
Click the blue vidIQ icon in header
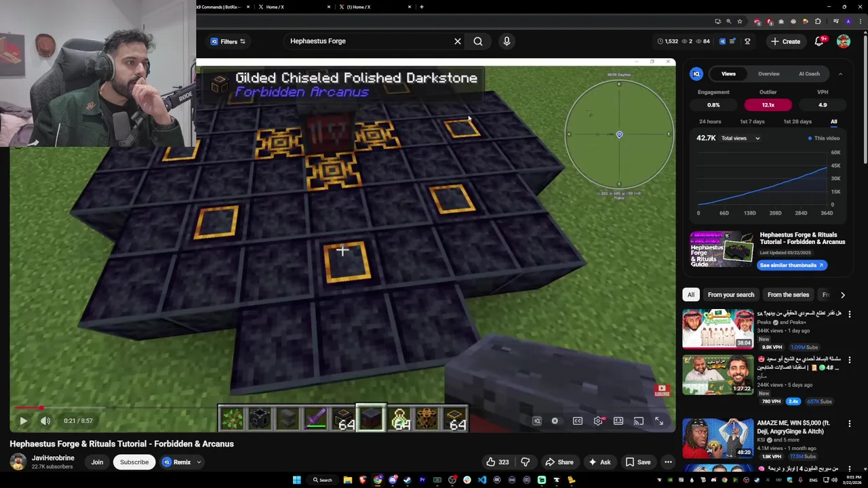pyautogui.click(x=723, y=41)
